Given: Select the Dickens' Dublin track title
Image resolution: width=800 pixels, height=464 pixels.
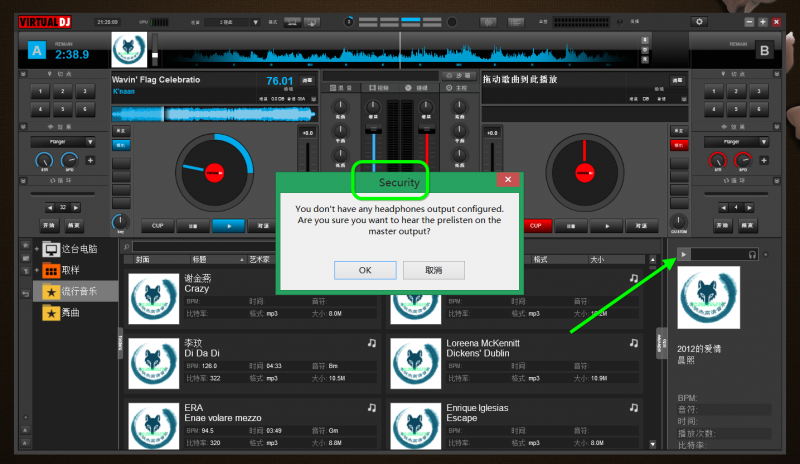Looking at the screenshot, I should click(x=478, y=353).
